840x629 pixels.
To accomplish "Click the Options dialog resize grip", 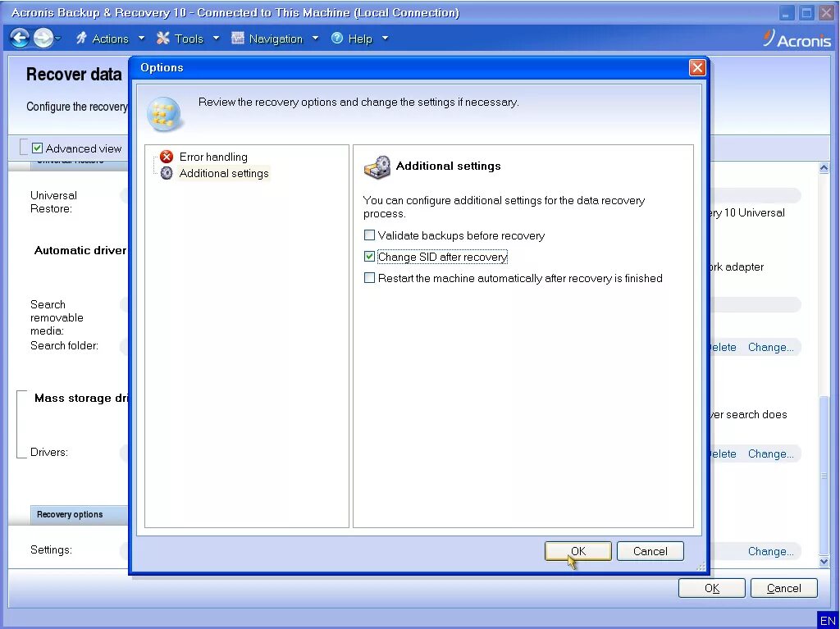I will point(701,566).
